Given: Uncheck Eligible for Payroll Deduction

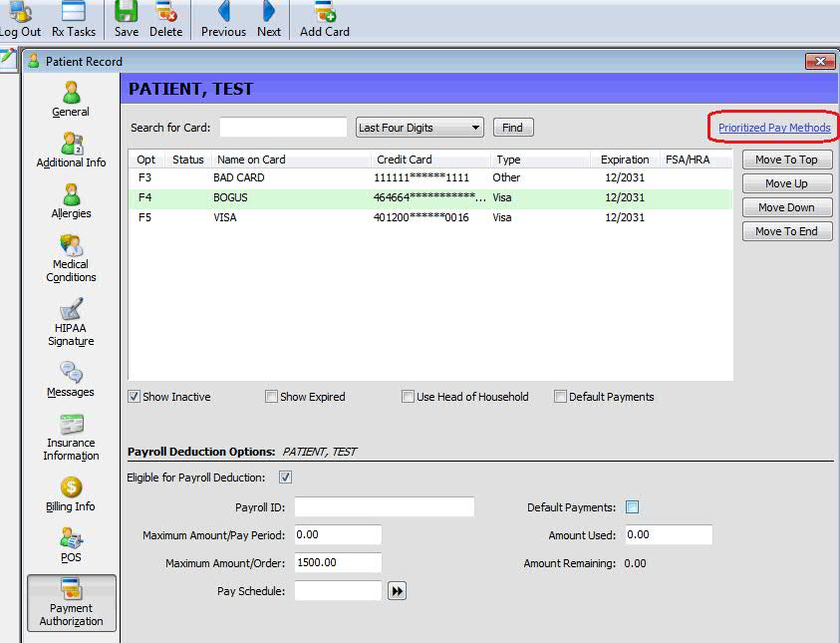Looking at the screenshot, I should [286, 478].
